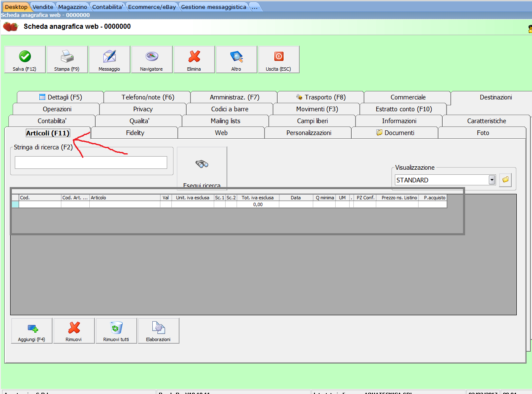Image resolution: width=532 pixels, height=394 pixels.
Task: Select the Commerciale tab
Action: point(408,97)
